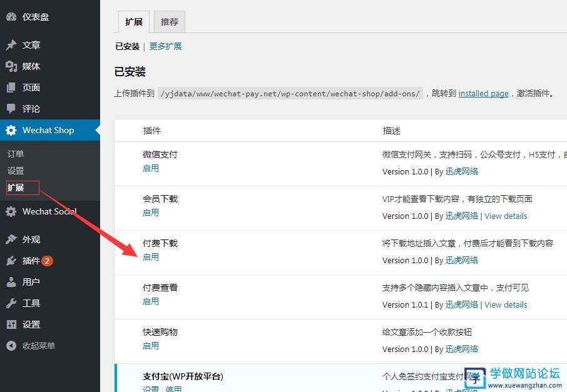Open Comments (评论) bubble icon
Image resolution: width=567 pixels, height=392 pixels.
point(11,109)
